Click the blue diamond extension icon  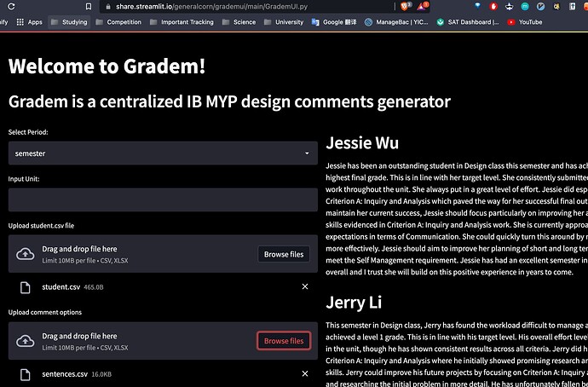tap(477, 6)
